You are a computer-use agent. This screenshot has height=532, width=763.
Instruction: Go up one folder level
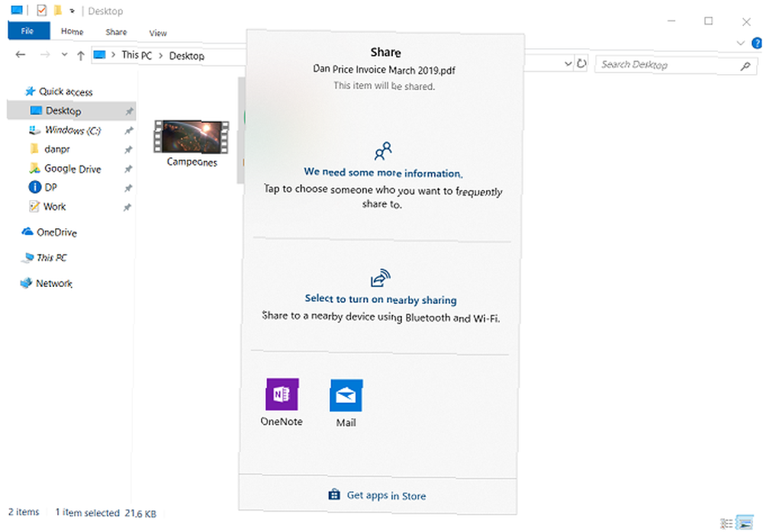pos(81,56)
